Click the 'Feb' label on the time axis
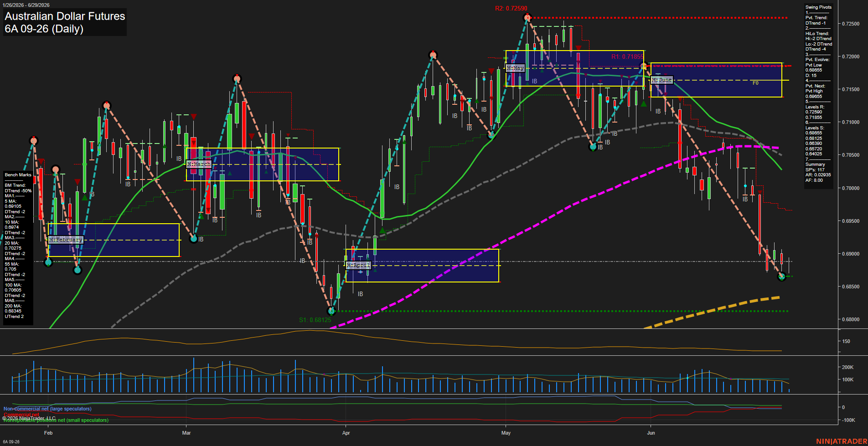The height and width of the screenshot is (446, 868). [48, 433]
